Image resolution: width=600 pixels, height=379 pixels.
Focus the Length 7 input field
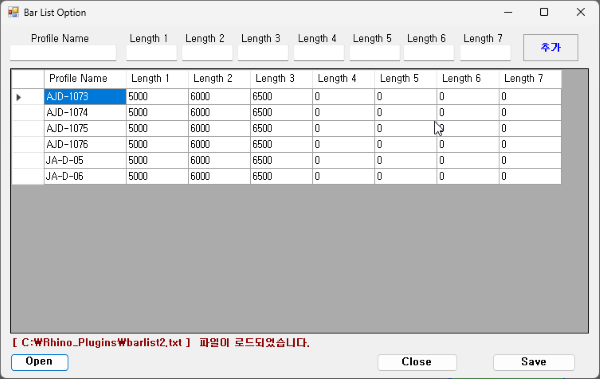click(x=485, y=53)
